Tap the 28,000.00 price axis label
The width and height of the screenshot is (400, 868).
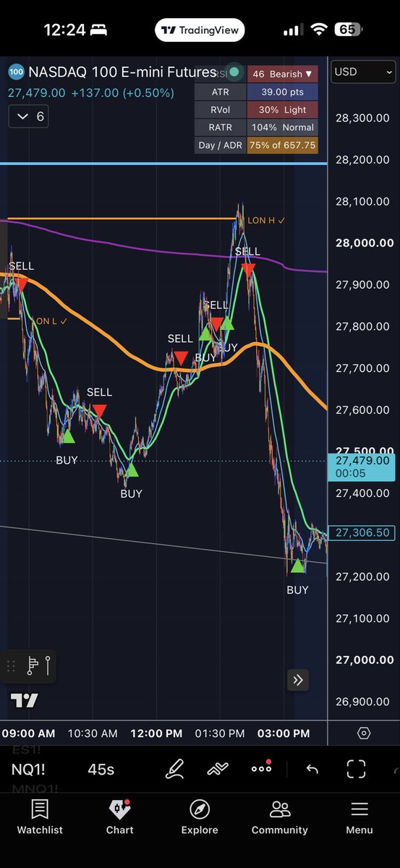pyautogui.click(x=365, y=243)
